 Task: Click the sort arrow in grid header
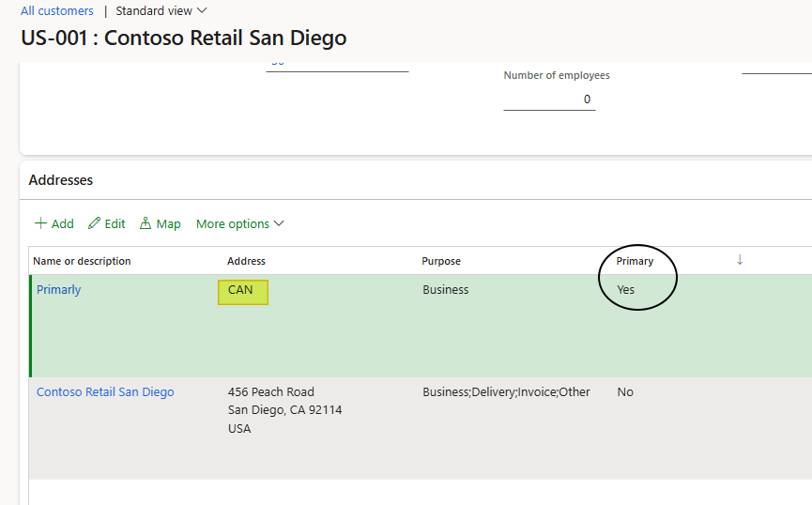740,260
